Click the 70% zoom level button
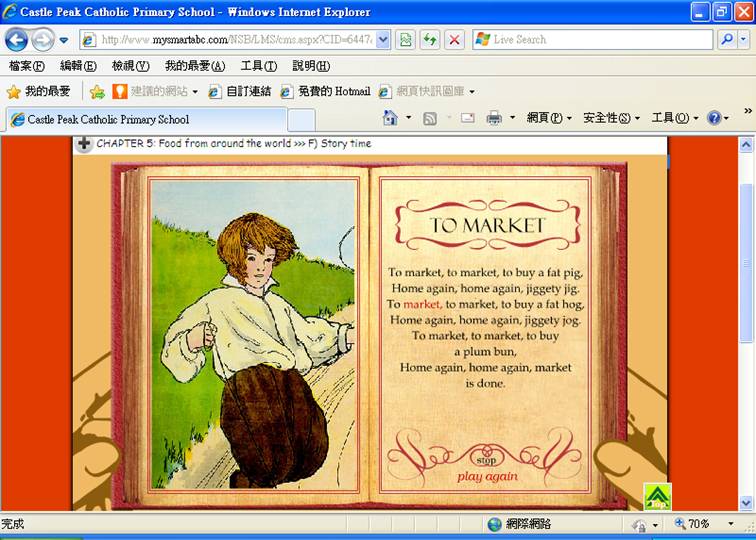This screenshot has width=756, height=540. [692, 524]
